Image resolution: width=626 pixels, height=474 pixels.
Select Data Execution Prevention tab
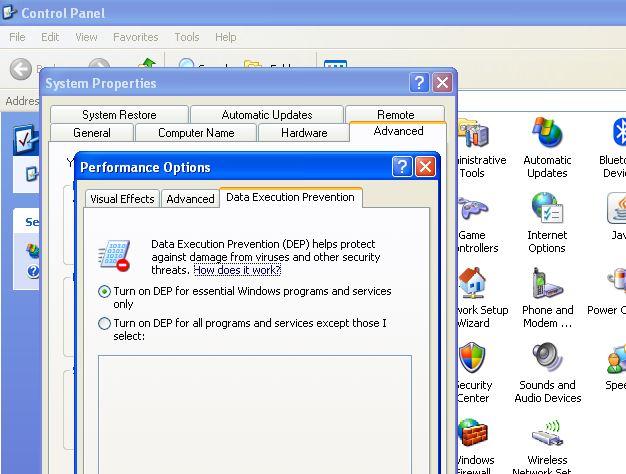pos(291,197)
